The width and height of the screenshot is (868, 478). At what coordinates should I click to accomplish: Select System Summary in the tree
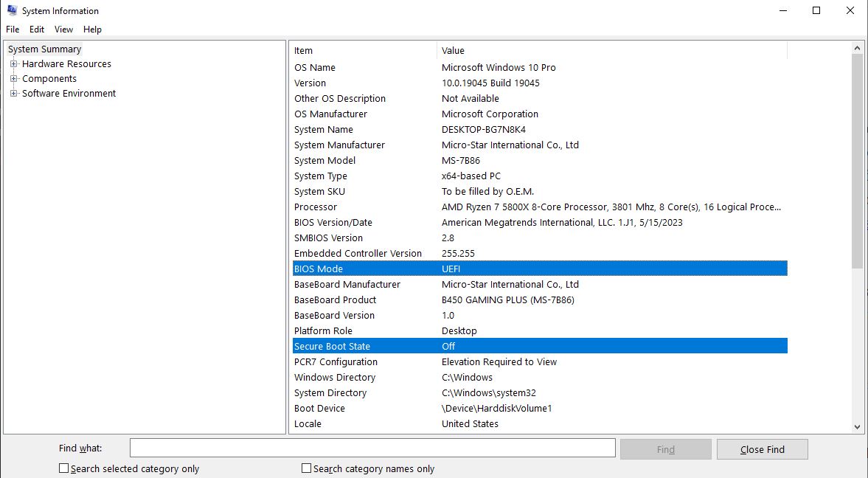(x=44, y=49)
